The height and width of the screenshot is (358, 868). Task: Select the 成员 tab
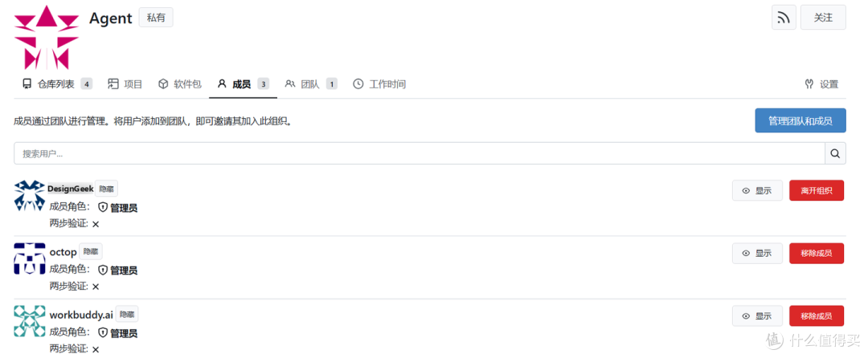coord(243,84)
